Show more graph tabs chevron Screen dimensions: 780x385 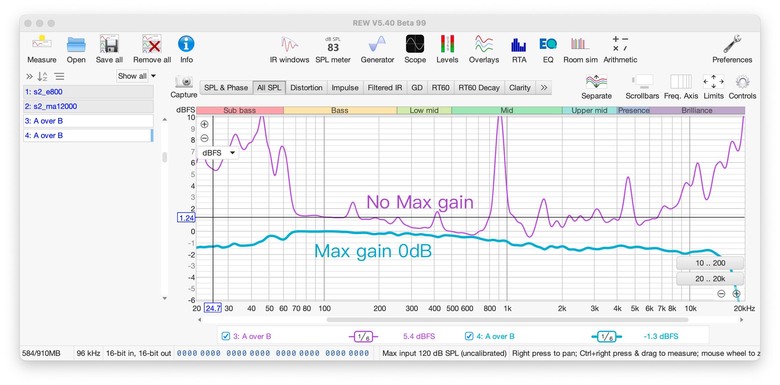pos(544,88)
